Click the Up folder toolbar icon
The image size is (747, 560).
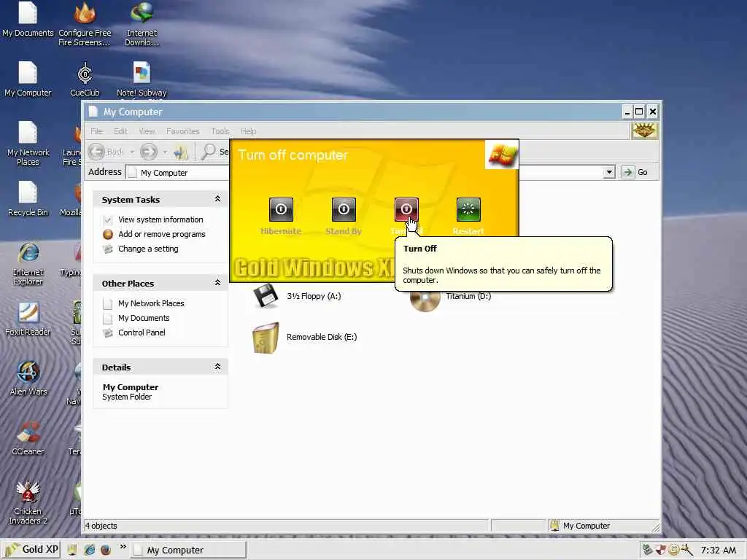pyautogui.click(x=181, y=152)
